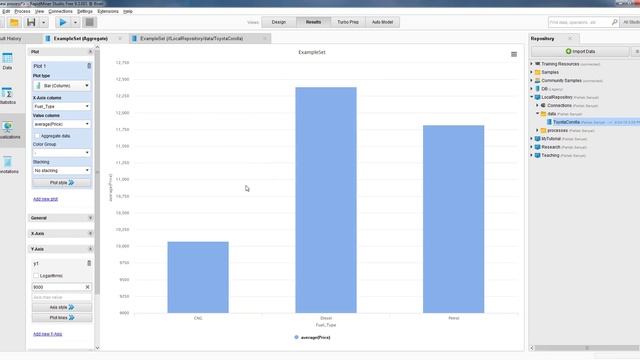Open the Plot type dropdown
Image resolution: width=640 pixels, height=360 pixels.
click(62, 86)
